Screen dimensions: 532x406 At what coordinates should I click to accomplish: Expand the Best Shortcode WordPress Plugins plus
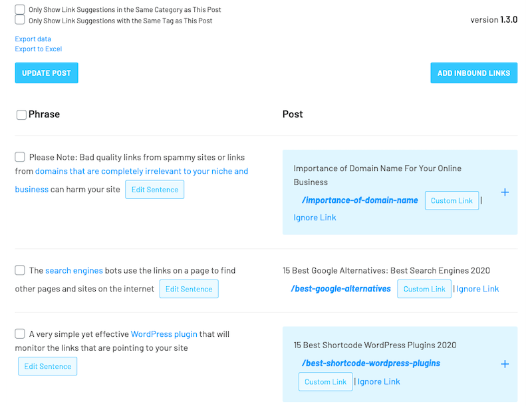(x=505, y=364)
